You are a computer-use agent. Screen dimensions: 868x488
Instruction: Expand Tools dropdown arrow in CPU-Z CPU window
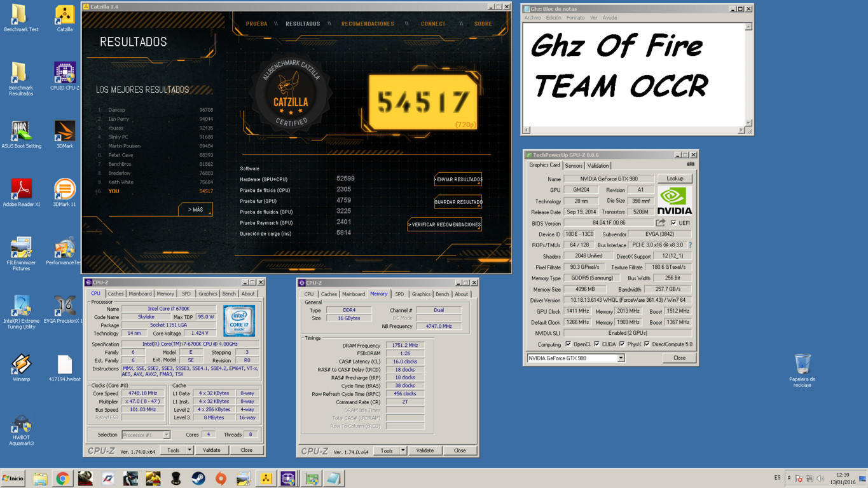189,450
